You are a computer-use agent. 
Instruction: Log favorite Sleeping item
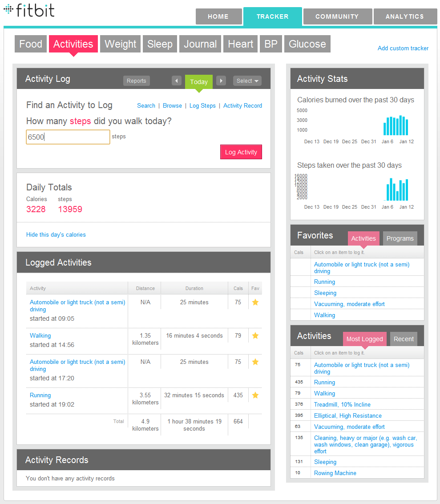pos(325,293)
